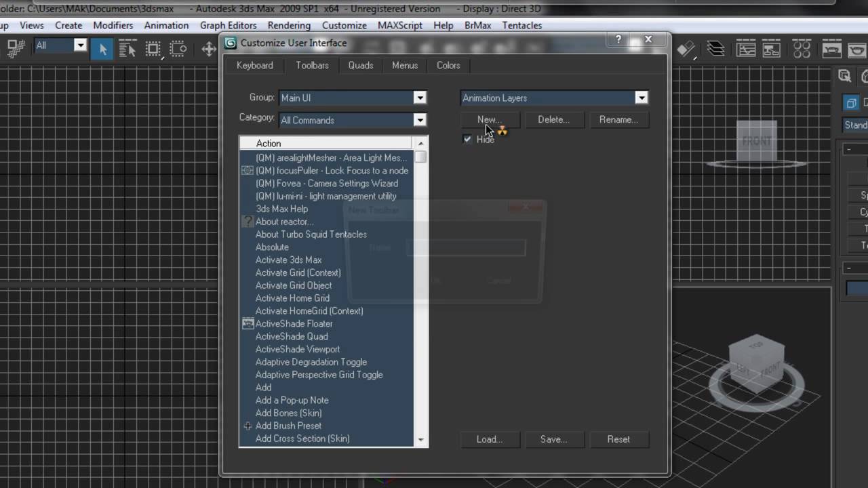Click the ViewCube in the perspective viewport
Image resolution: width=868 pixels, height=488 pixels.
click(x=757, y=363)
